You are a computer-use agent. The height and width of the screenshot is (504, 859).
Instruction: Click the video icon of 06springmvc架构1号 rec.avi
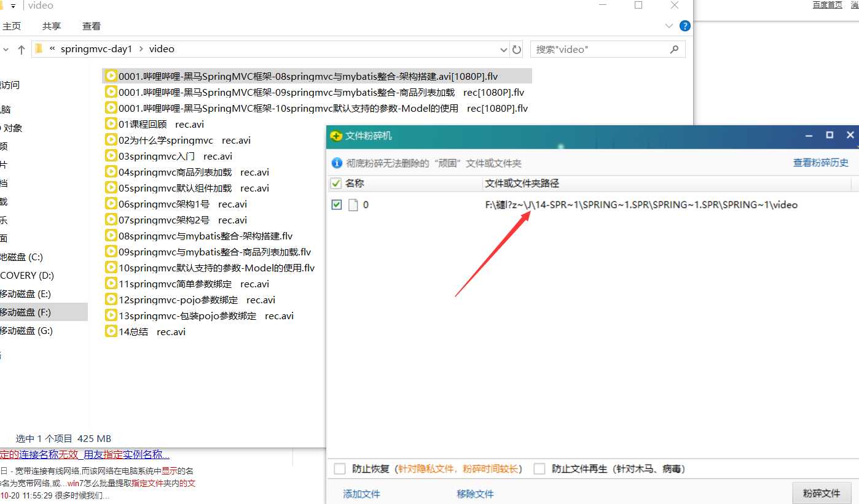coord(111,204)
